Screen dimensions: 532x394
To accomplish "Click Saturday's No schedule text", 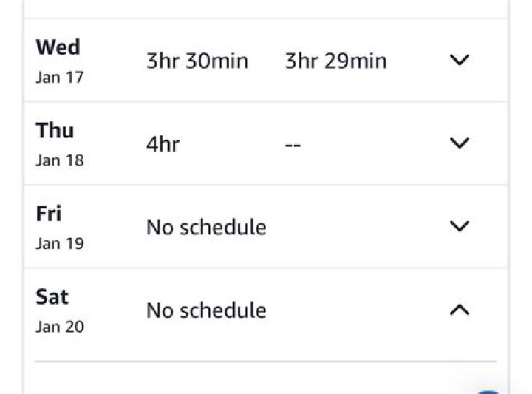I will pyautogui.click(x=206, y=310).
